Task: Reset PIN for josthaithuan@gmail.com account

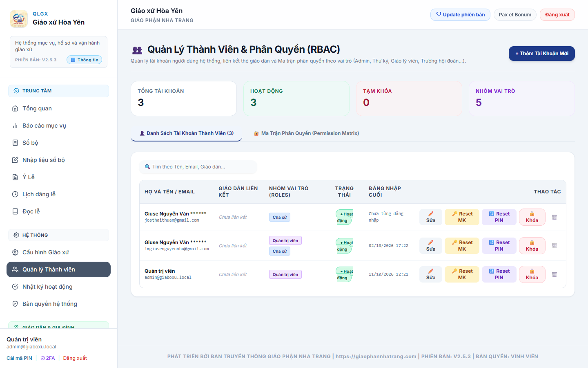Action: coord(499,217)
